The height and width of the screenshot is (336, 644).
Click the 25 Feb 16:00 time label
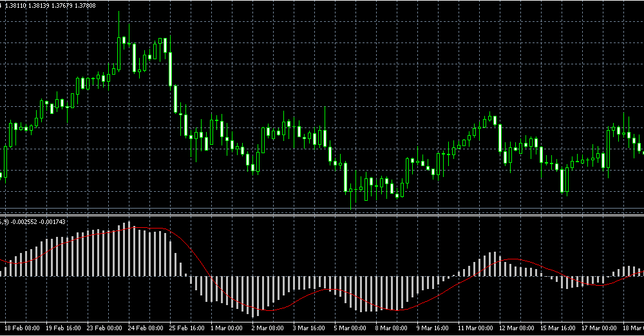186,328
